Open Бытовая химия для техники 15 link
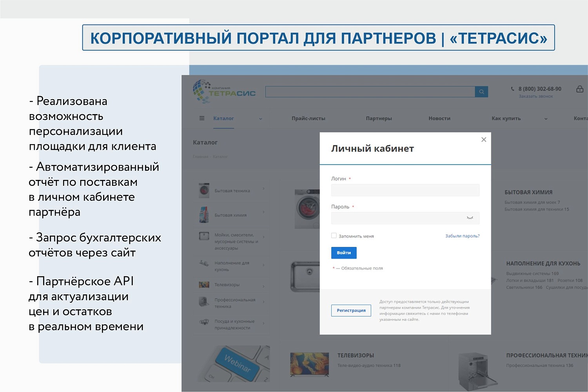This screenshot has width=588, height=392. [537, 209]
